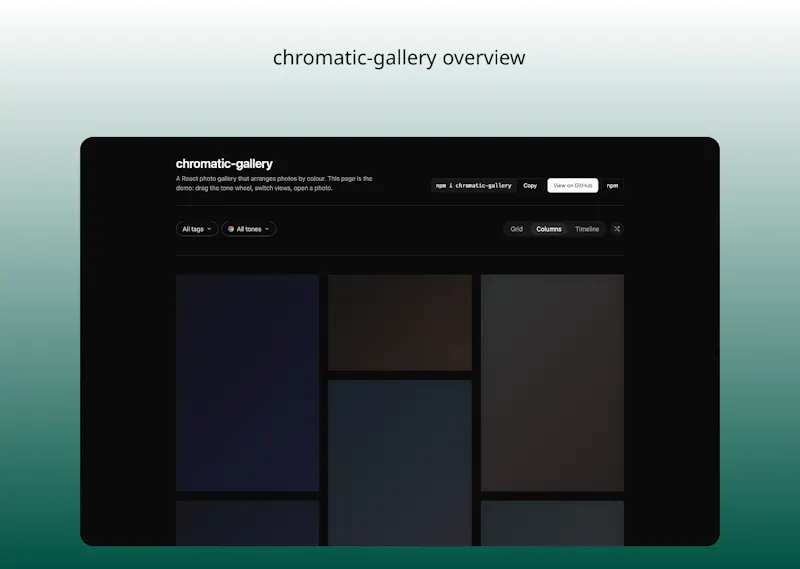The width and height of the screenshot is (800, 569).
Task: Open View on GitHub link
Action: click(572, 186)
